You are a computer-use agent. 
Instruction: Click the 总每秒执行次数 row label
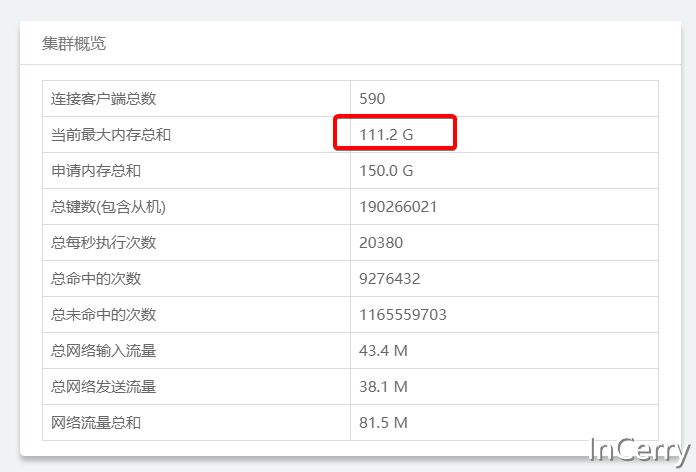(104, 243)
